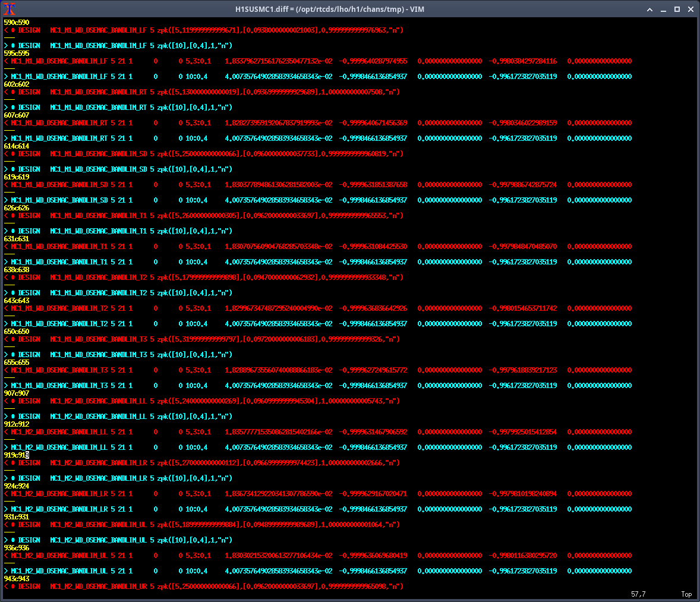Close the H1SUSMC1.diff VIM window
The width and height of the screenshot is (700, 602).
690,10
